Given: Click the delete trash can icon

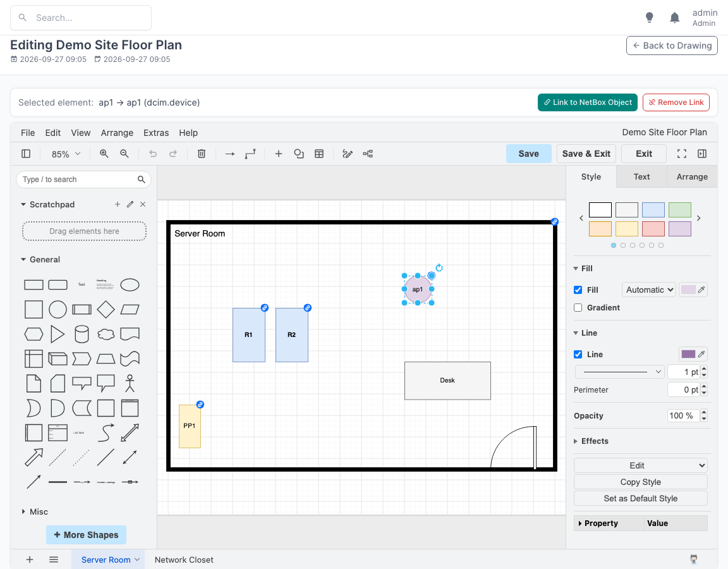Looking at the screenshot, I should pos(202,154).
